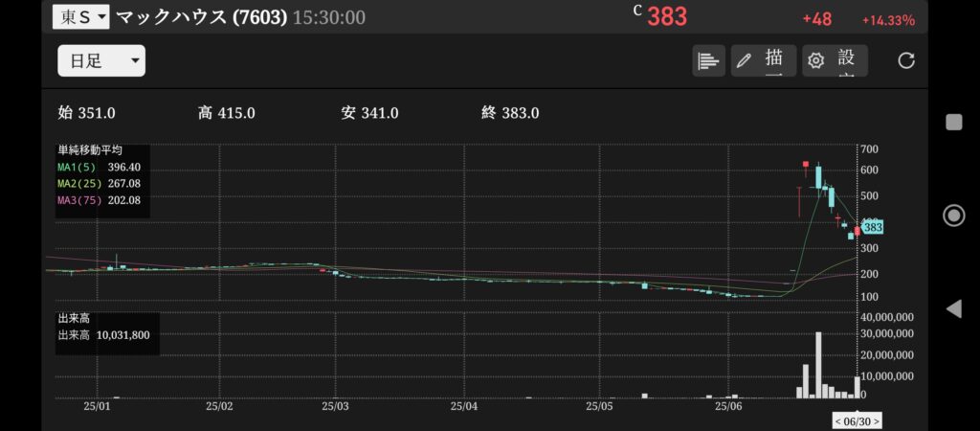Click the tallest volume bar in June
The image size is (980, 431).
(x=818, y=365)
